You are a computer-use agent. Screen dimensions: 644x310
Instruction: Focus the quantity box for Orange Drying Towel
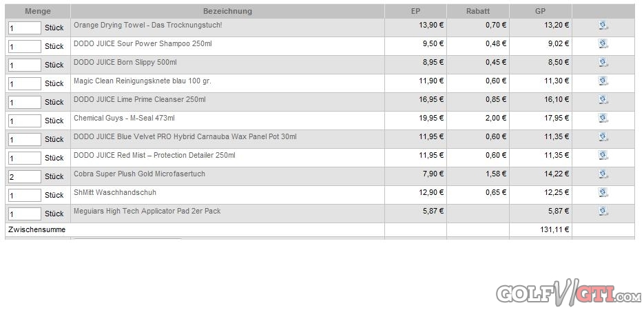pos(25,28)
